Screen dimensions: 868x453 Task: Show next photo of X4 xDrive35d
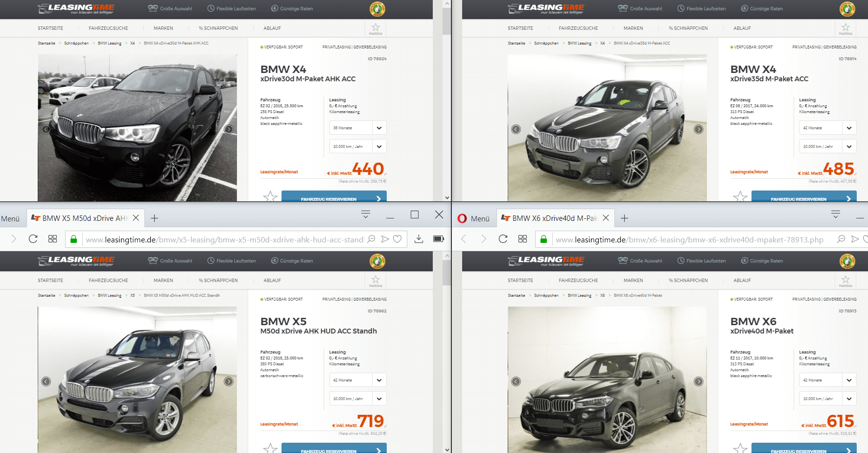pos(699,129)
